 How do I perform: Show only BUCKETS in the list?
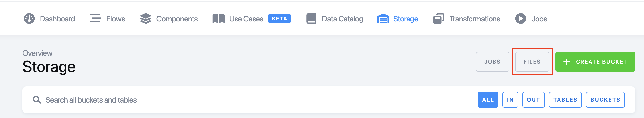[x=605, y=100]
